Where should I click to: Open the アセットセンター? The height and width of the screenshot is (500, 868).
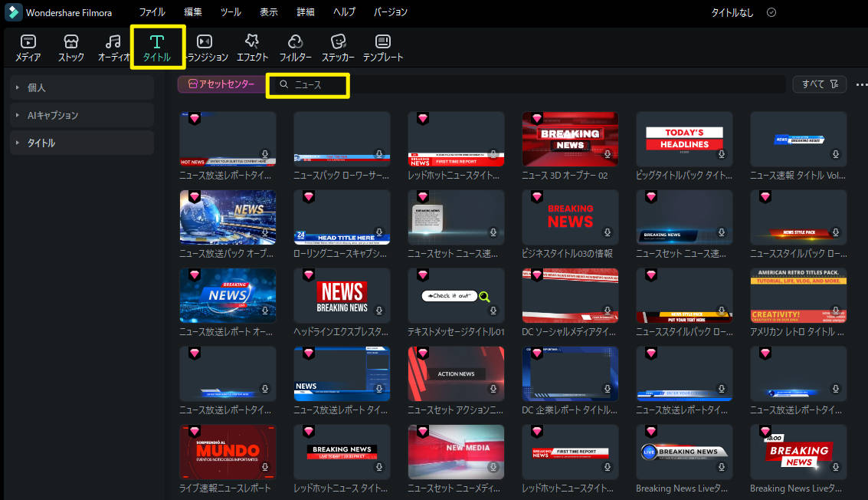219,84
